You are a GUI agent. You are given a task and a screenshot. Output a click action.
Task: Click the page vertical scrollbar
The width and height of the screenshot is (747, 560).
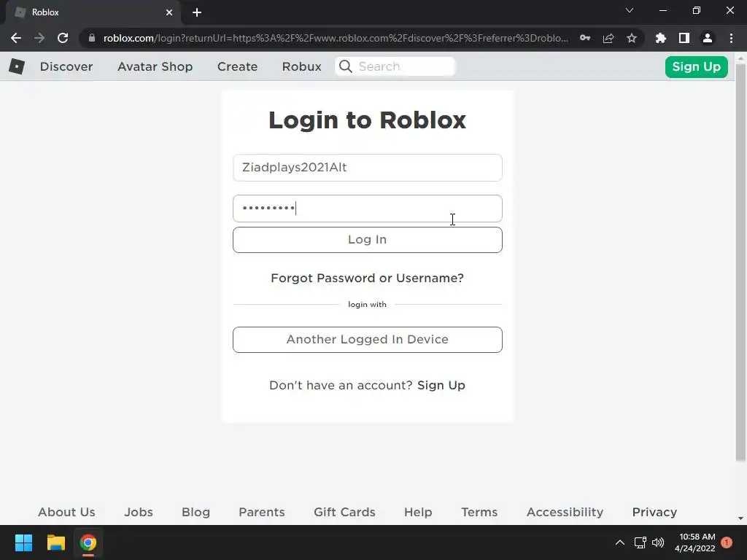pos(740,262)
